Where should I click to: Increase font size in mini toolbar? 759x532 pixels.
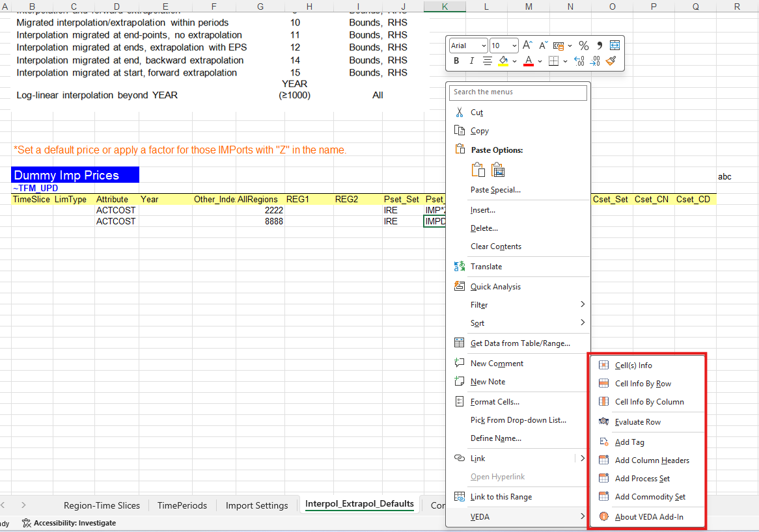528,45
